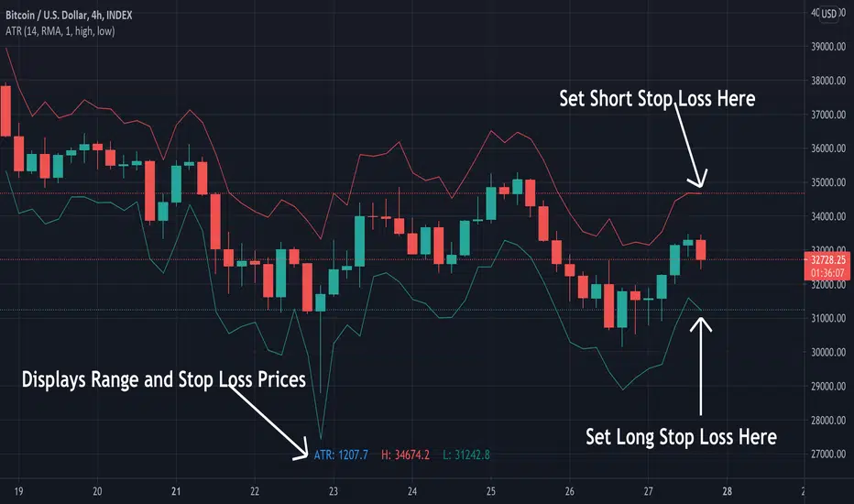
Task: Select the ATR (14, RMA, 1, high, low) indicator legend
Action: 57,31
